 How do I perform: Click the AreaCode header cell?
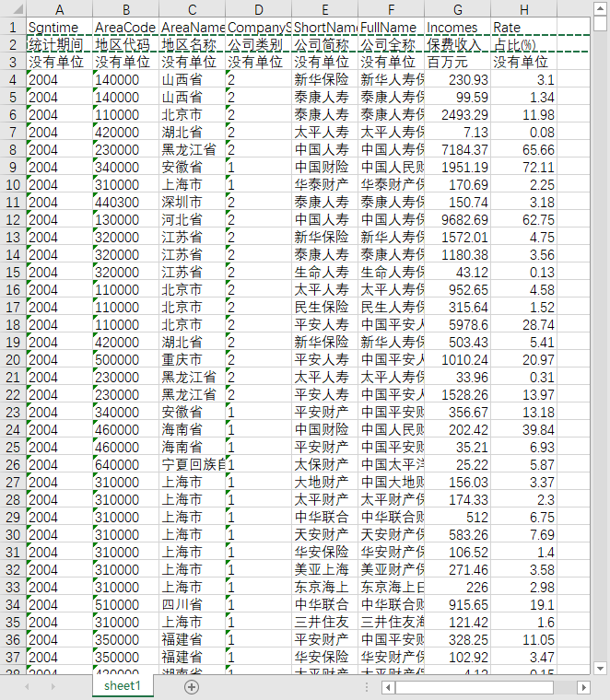click(126, 28)
